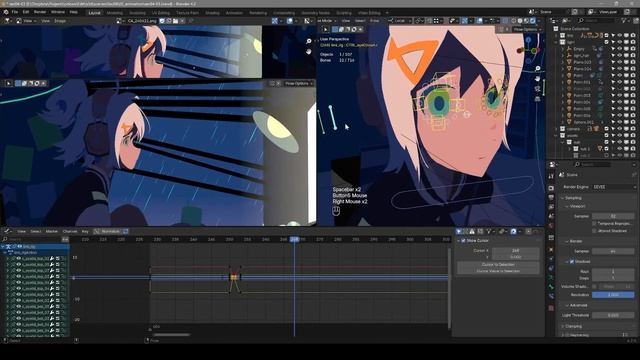
Task: Click the Shadows Rays field
Action: (613, 271)
